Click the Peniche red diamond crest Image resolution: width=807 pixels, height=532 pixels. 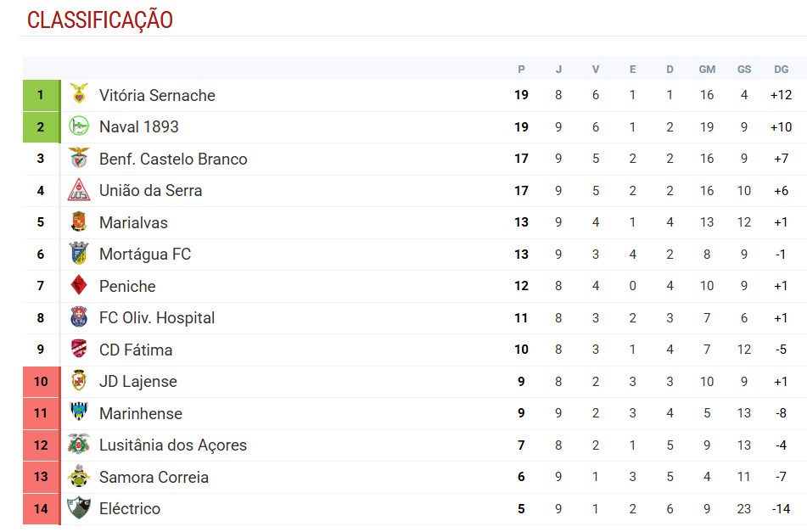(x=79, y=285)
